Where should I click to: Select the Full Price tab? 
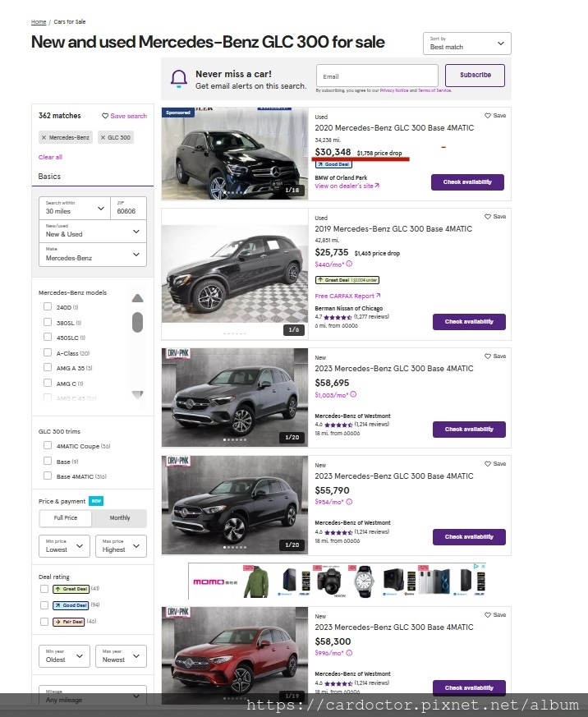[x=66, y=518]
